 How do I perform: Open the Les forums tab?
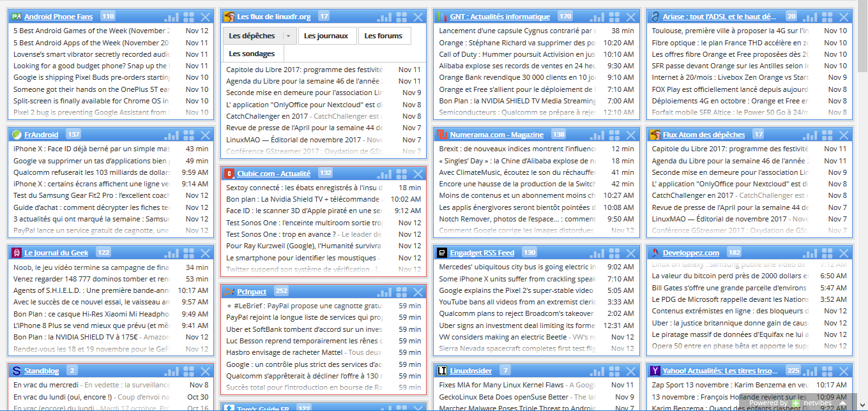click(383, 36)
